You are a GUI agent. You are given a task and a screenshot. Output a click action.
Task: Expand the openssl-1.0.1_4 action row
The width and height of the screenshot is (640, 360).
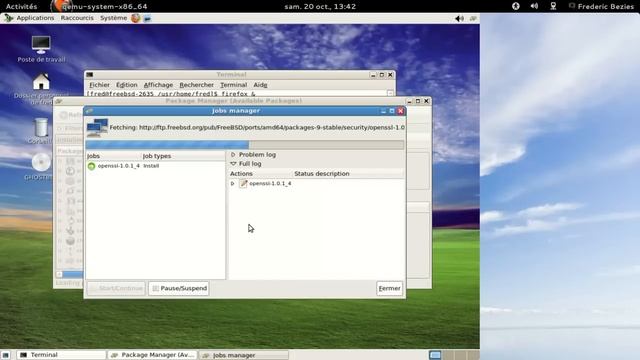point(233,184)
